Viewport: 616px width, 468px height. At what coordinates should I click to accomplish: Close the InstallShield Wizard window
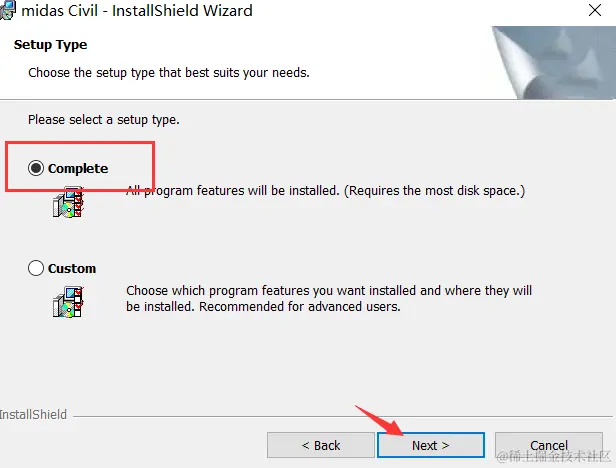(x=595, y=10)
